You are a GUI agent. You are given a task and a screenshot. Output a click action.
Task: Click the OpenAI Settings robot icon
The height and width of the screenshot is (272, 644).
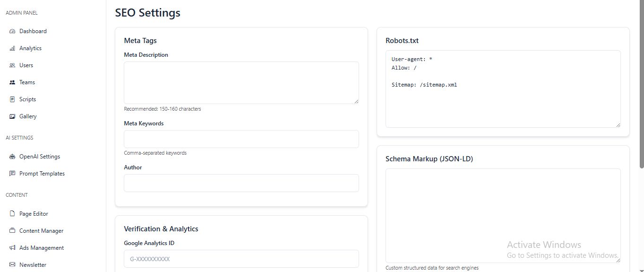(x=12, y=157)
